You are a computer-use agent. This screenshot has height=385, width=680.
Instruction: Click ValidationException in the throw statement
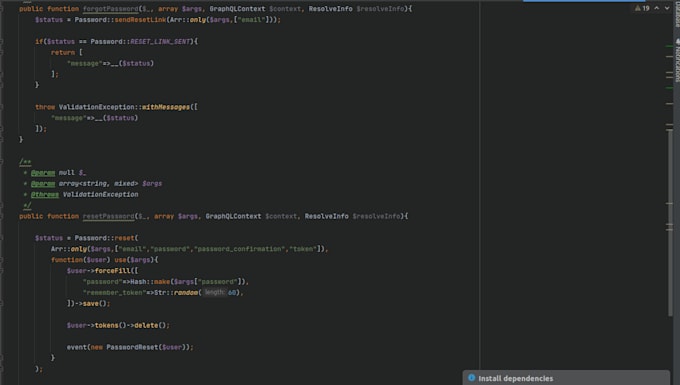96,107
